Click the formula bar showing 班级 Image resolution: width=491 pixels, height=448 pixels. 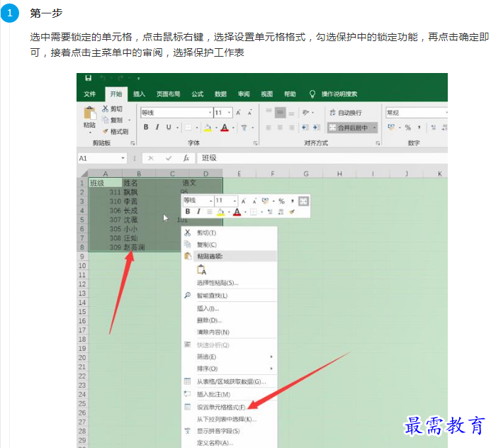322,158
